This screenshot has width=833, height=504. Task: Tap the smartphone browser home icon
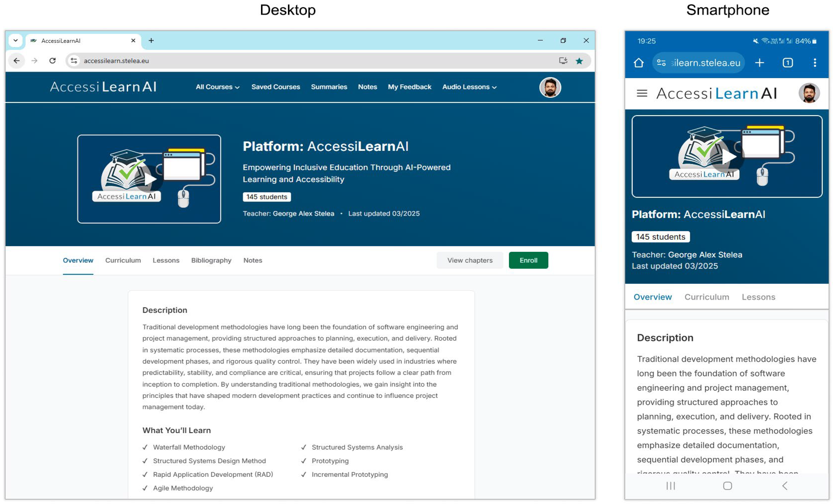639,63
